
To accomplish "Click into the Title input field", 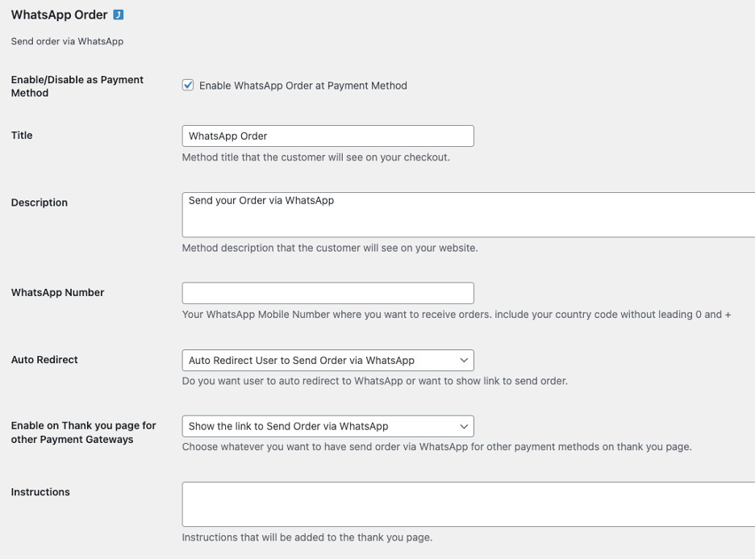I will click(x=328, y=136).
